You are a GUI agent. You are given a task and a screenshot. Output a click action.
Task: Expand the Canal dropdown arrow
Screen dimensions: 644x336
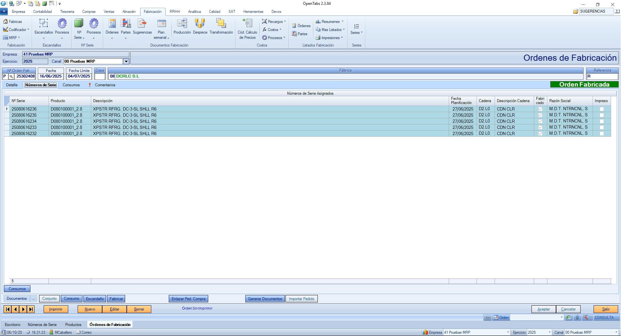[126, 61]
